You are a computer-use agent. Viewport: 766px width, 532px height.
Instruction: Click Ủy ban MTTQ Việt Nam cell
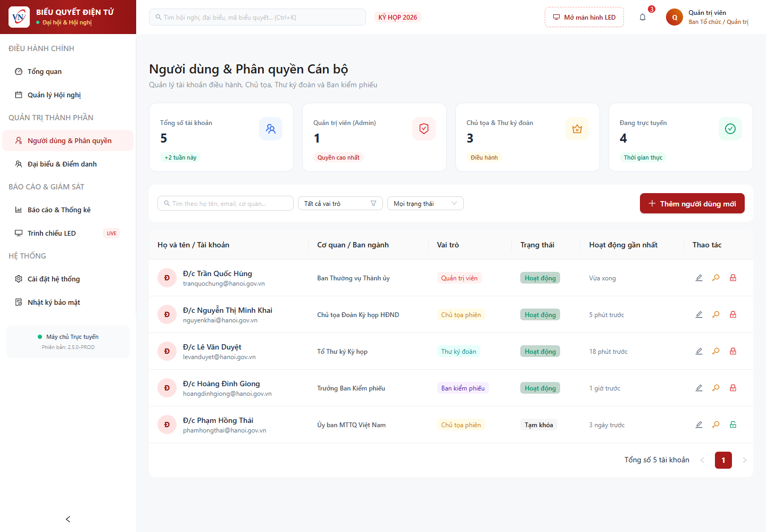[x=352, y=425]
